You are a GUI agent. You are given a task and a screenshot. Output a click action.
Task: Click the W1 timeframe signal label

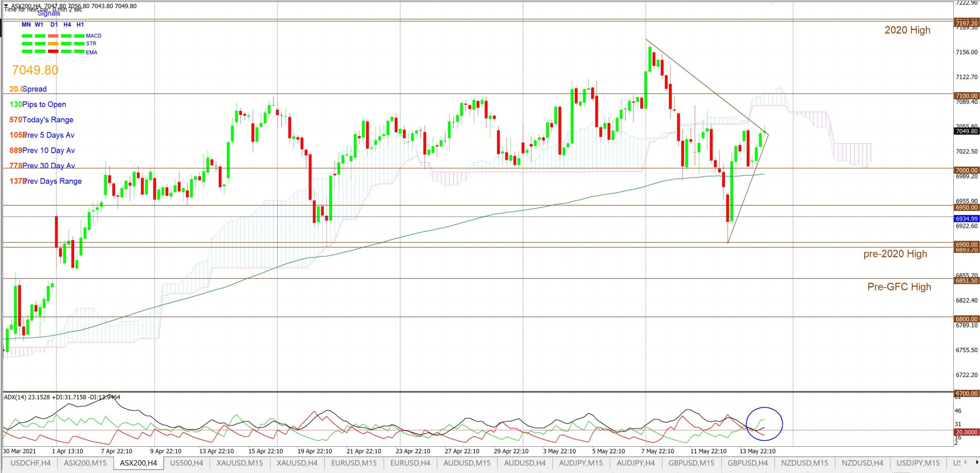[x=39, y=24]
